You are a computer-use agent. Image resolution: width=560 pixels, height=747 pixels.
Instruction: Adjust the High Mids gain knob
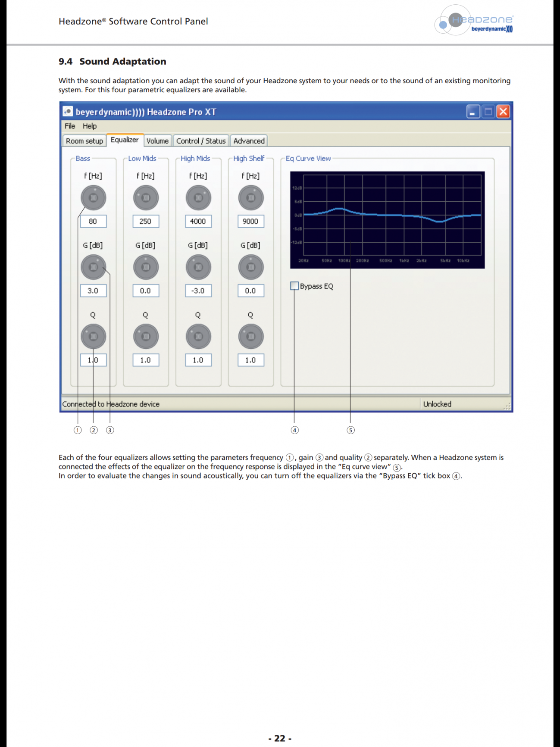click(x=198, y=267)
